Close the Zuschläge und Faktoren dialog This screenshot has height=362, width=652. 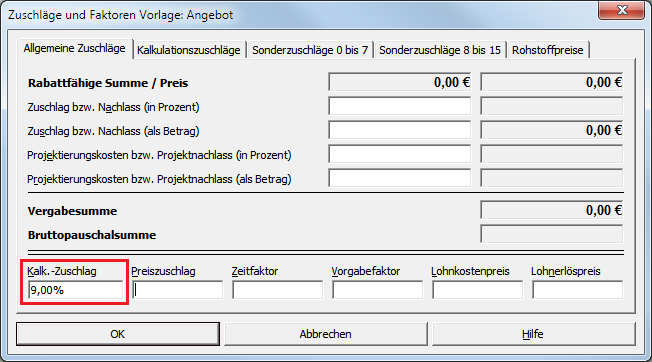[x=621, y=10]
